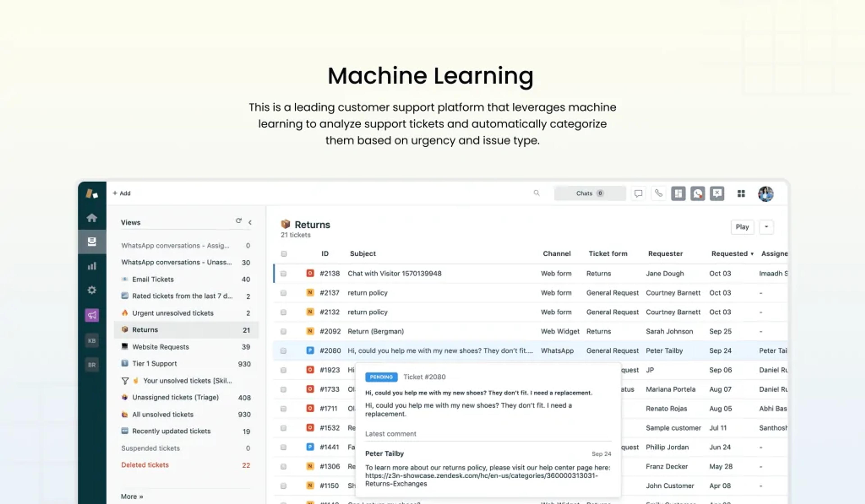Check the box for ticket #1733

(x=283, y=389)
